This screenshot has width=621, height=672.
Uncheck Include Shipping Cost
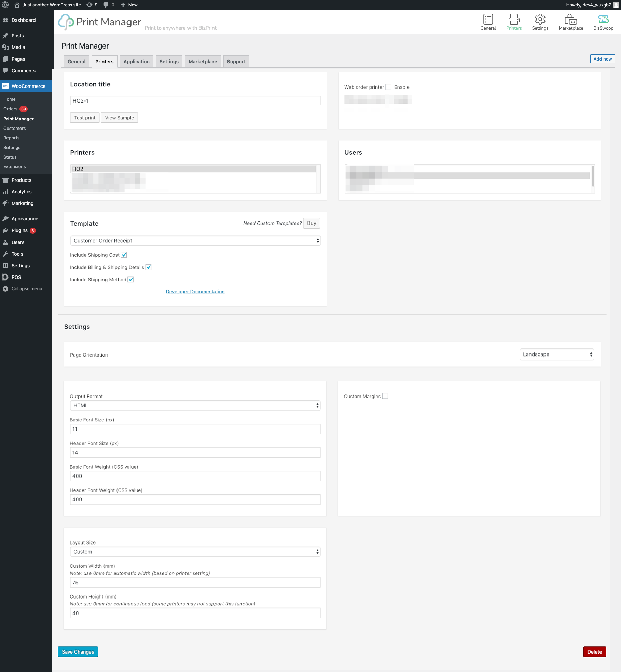(124, 255)
